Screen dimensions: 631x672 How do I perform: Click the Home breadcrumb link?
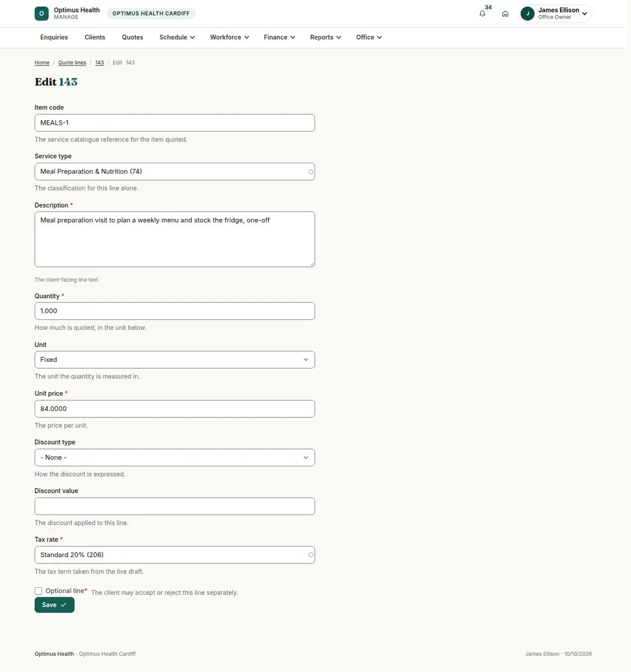tap(42, 63)
